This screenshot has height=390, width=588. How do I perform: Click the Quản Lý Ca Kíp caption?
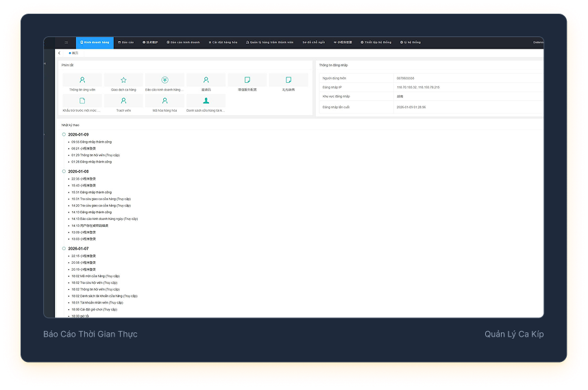click(x=514, y=334)
